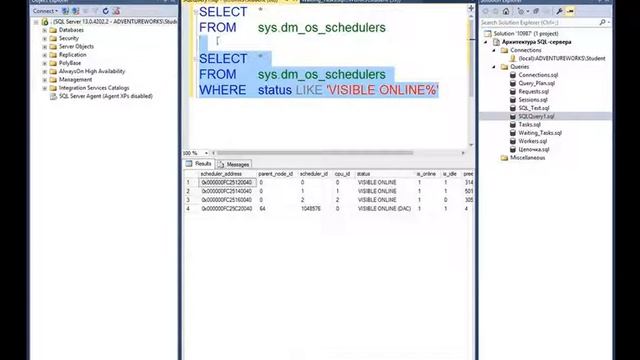Expand the Databases folder
640x360 pixels.
[x=44, y=30]
